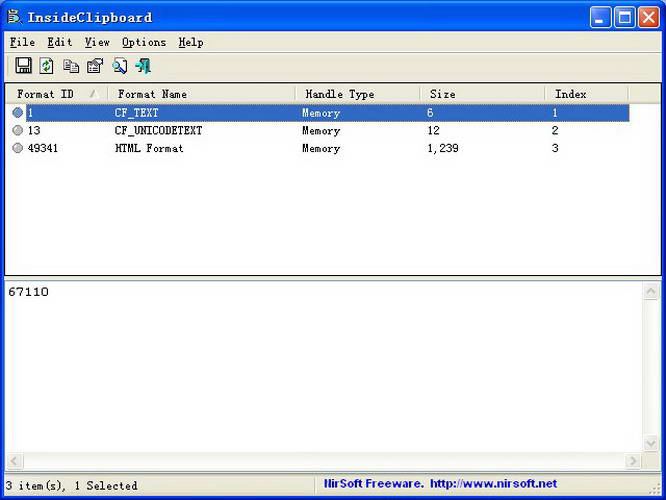Viewport: 666px width, 500px height.
Task: Click the Refresh clipboard icon
Action: (47, 66)
